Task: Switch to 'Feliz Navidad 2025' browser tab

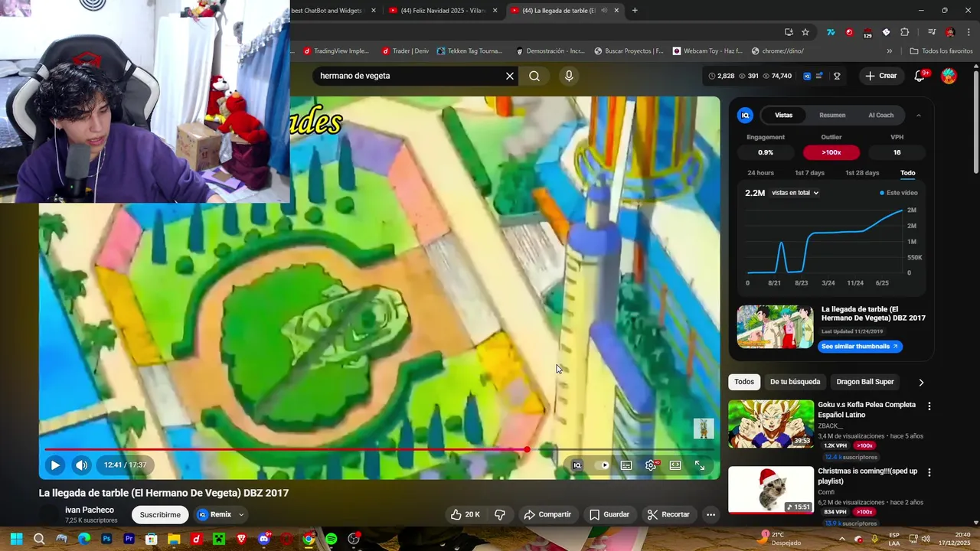Action: tap(444, 10)
